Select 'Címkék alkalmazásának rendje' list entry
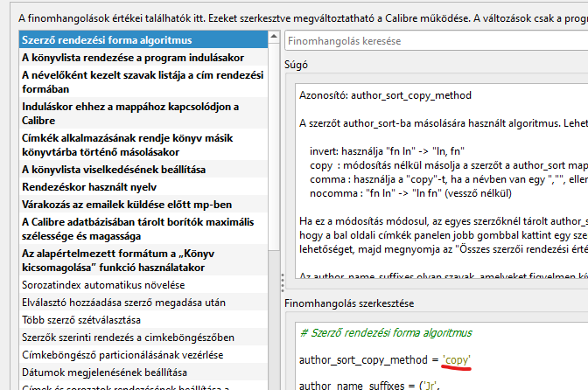Image resolution: width=588 pixels, height=390 pixels. coord(143,144)
